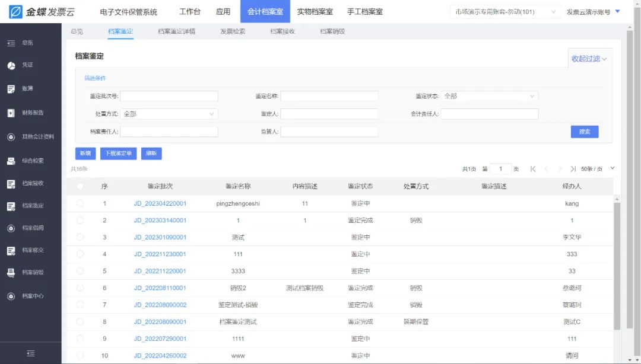The width and height of the screenshot is (641, 364).
Task: Click the 其他会计资料 sidebar icon
Action: coord(11,138)
